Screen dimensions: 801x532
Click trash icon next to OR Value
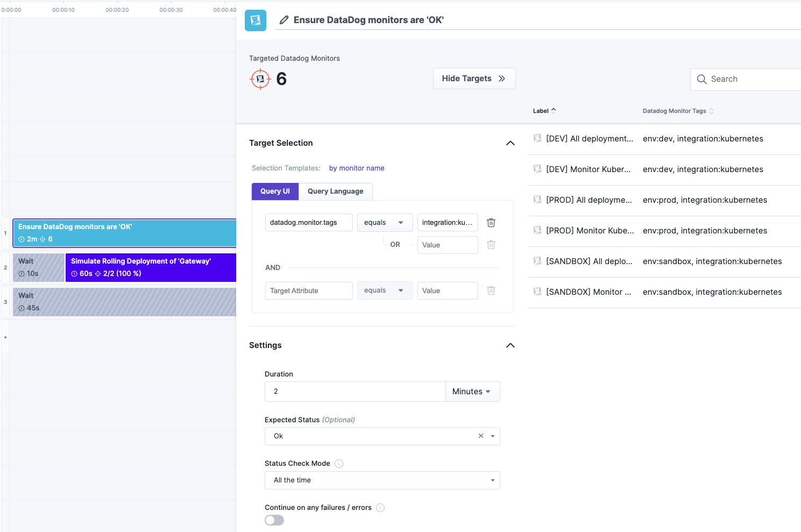[491, 245]
